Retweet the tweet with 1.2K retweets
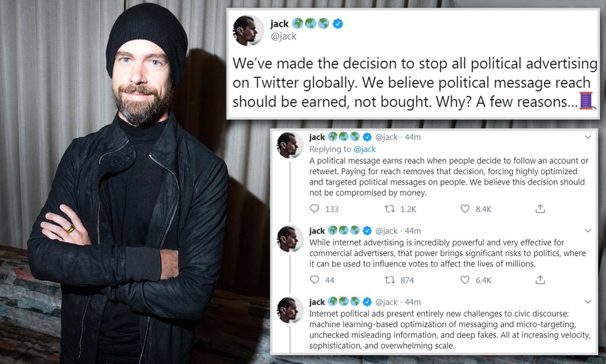The width and height of the screenshot is (606, 364). point(390,209)
